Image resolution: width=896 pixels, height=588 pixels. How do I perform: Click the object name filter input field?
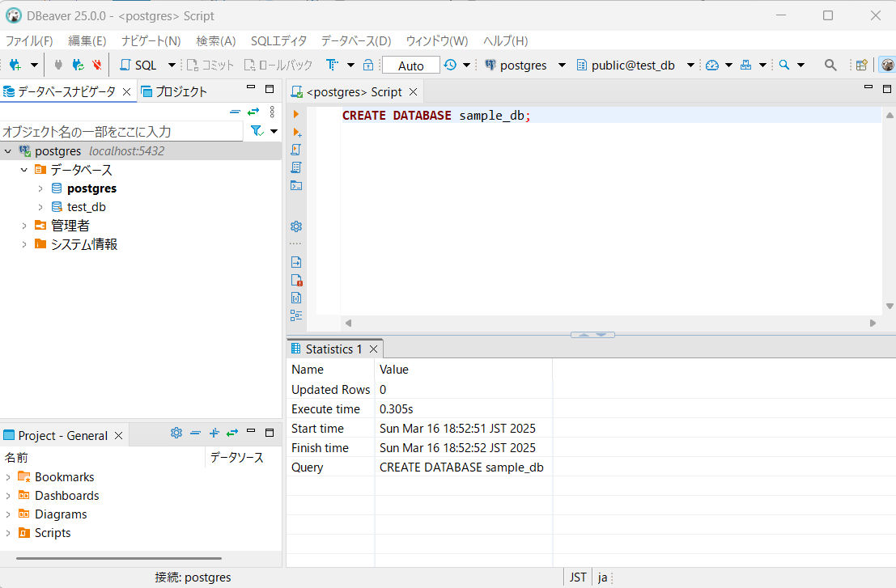pos(121,131)
